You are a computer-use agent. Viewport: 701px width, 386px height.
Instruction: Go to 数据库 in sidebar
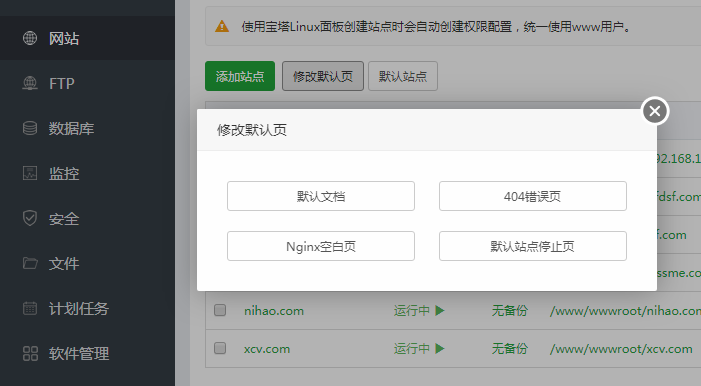(87, 128)
